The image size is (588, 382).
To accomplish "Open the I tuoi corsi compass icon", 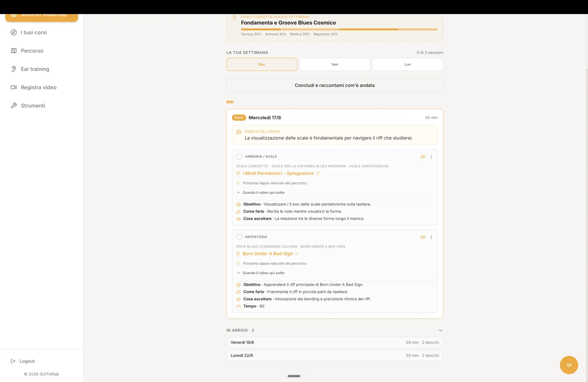I will (13, 32).
